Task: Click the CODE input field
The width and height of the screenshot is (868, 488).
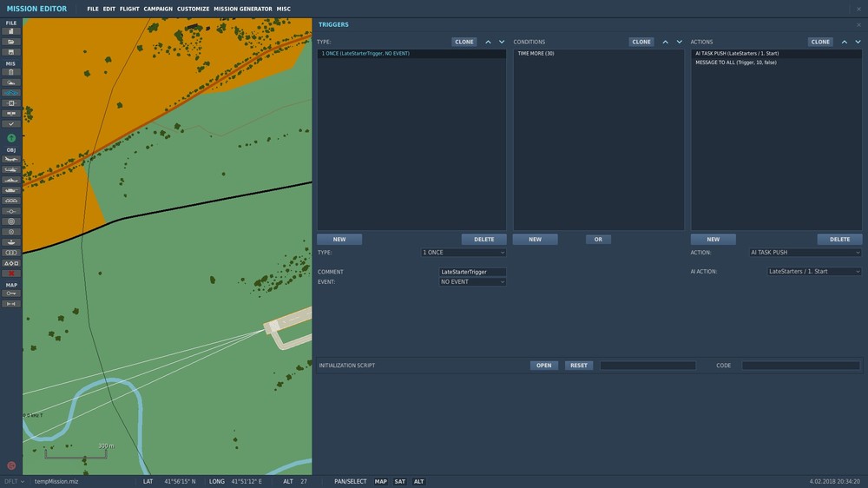Action: (x=801, y=366)
